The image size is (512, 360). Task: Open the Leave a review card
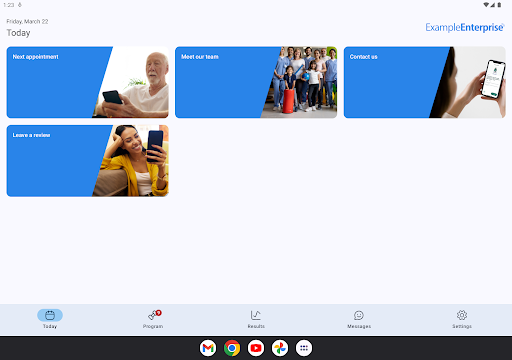(88, 161)
